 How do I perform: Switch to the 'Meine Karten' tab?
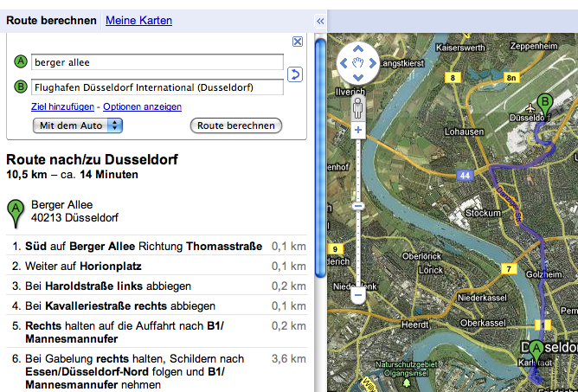click(138, 20)
